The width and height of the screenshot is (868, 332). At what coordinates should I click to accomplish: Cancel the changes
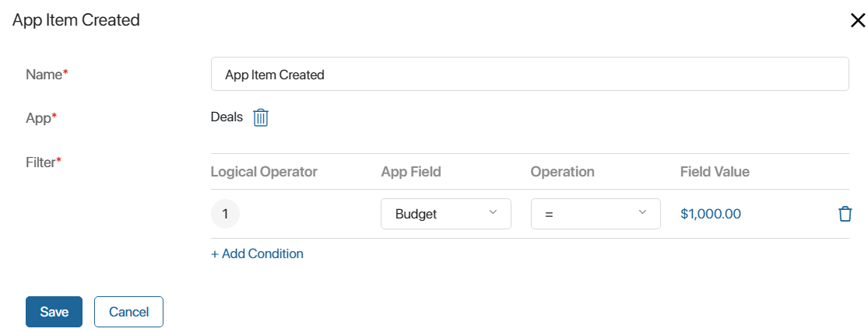(x=129, y=312)
